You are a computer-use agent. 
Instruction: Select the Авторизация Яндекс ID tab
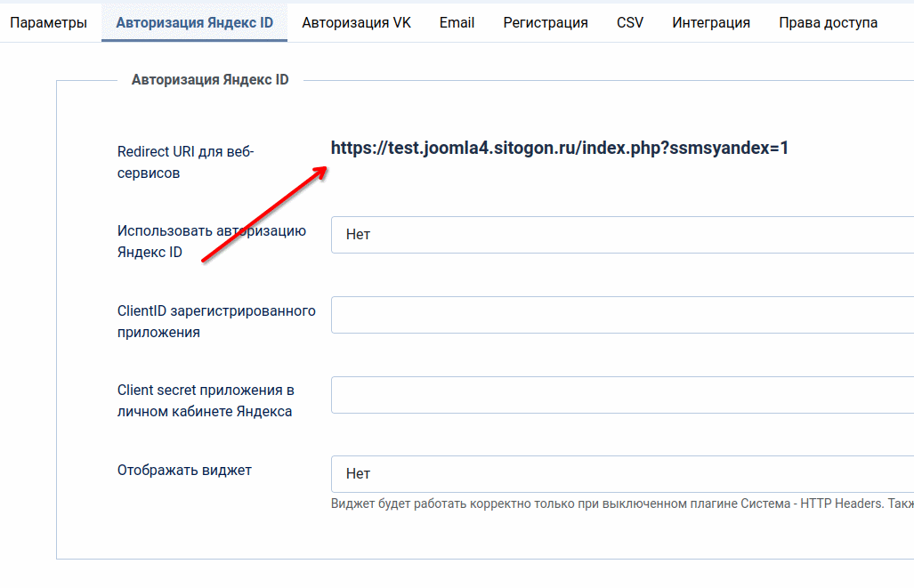[194, 23]
